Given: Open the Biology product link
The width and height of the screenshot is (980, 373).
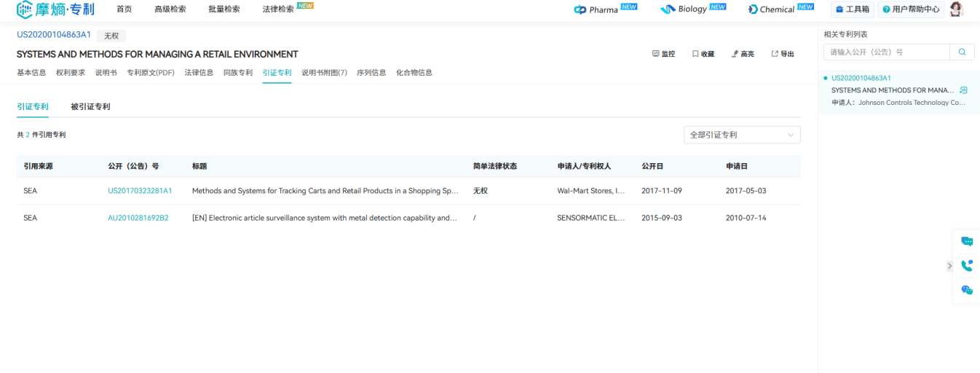Looking at the screenshot, I should (692, 9).
